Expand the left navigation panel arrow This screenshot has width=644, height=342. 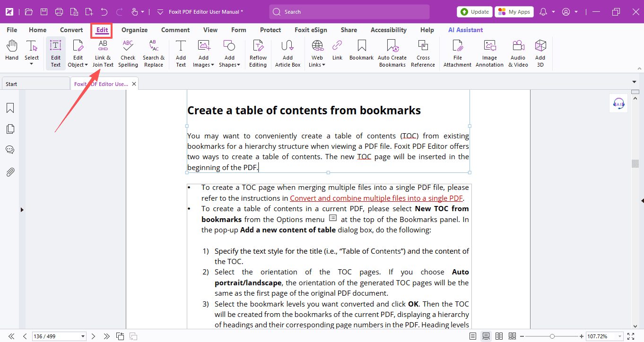(22, 210)
